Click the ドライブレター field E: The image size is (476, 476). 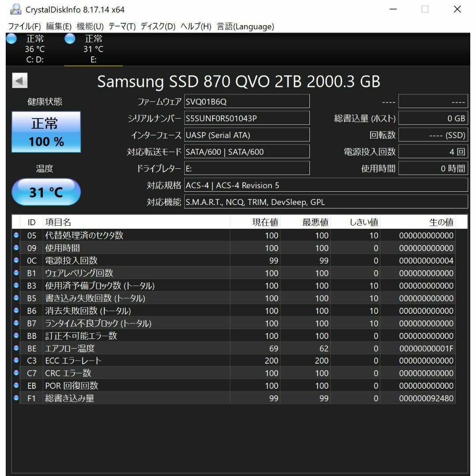pos(247,168)
